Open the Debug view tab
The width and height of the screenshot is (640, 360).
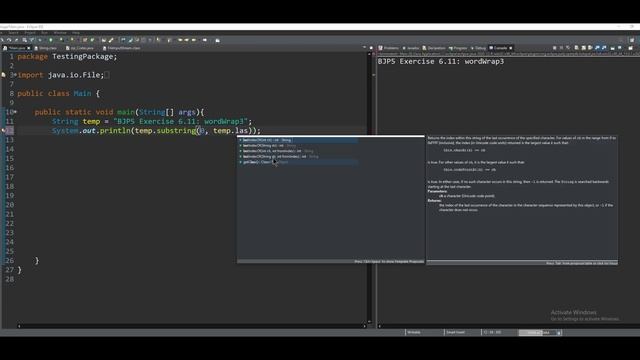478,48
